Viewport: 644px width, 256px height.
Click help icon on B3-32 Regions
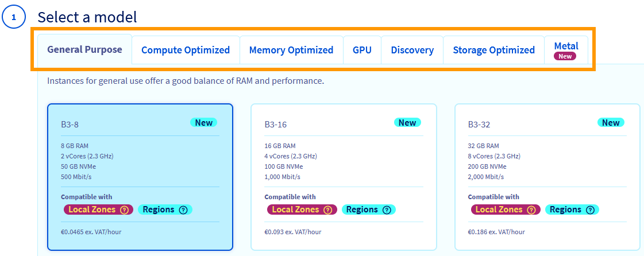click(x=590, y=210)
